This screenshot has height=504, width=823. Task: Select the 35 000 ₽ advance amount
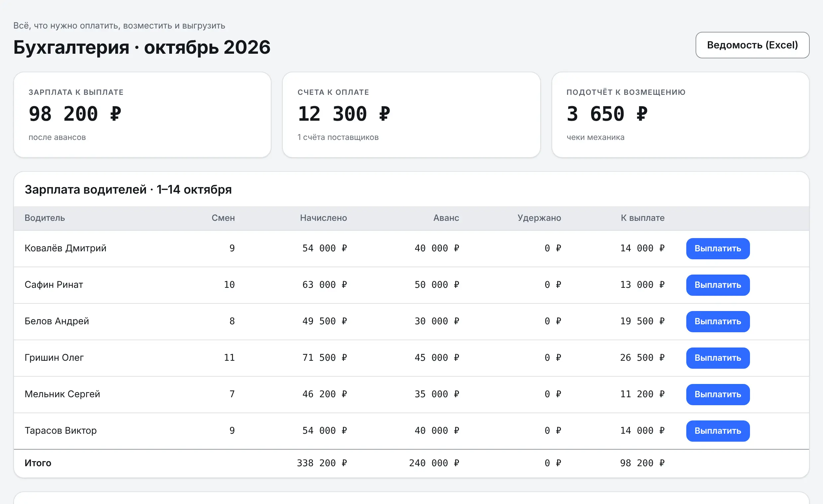437,394
